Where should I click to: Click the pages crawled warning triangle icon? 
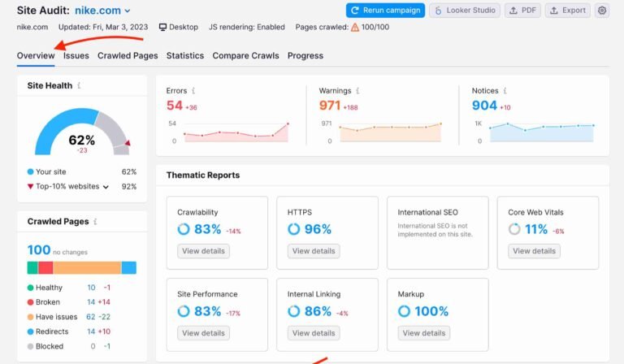(355, 27)
